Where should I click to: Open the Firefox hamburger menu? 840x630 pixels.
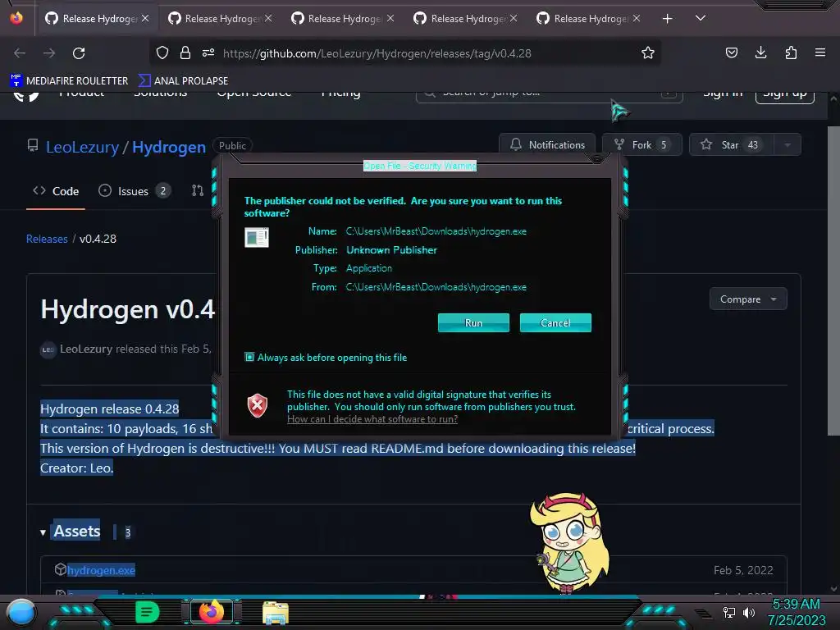[x=820, y=52]
